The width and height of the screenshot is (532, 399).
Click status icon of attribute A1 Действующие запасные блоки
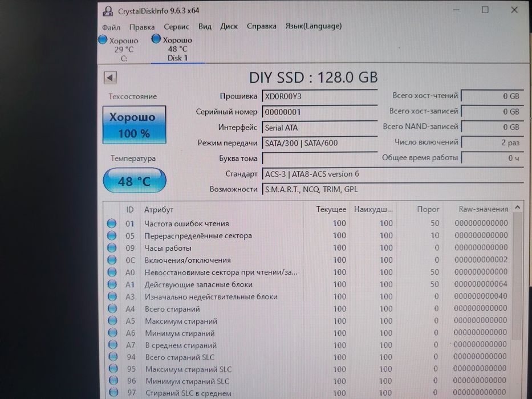112,284
